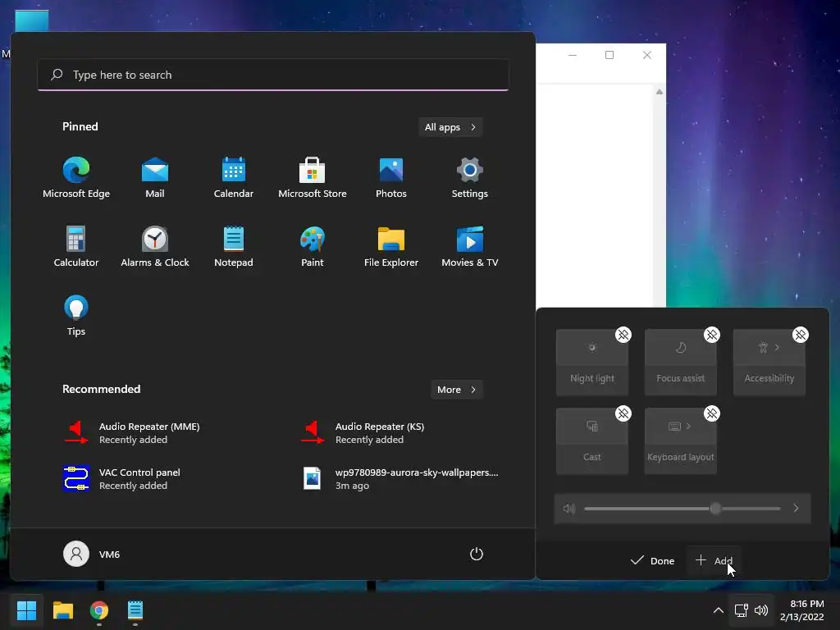
Task: Open the aurora-sky-wallpapers recommended file
Action: [x=400, y=479]
